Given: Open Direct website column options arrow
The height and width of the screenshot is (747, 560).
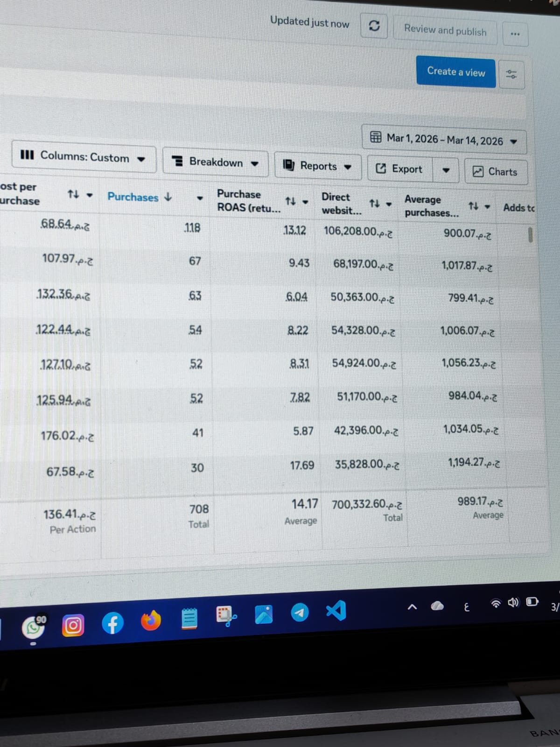Looking at the screenshot, I should point(388,204).
